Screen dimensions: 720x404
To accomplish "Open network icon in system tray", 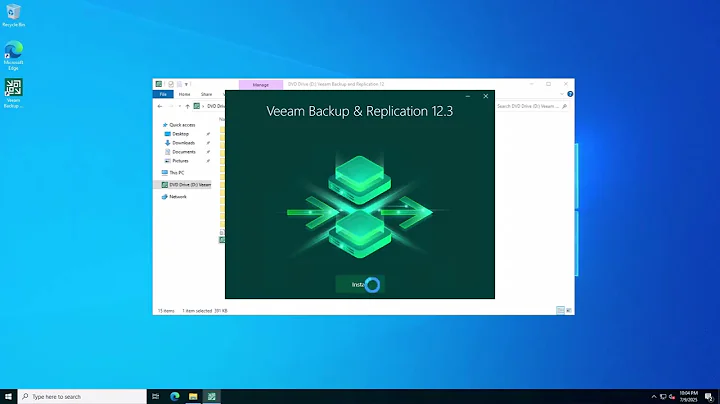I will (663, 397).
